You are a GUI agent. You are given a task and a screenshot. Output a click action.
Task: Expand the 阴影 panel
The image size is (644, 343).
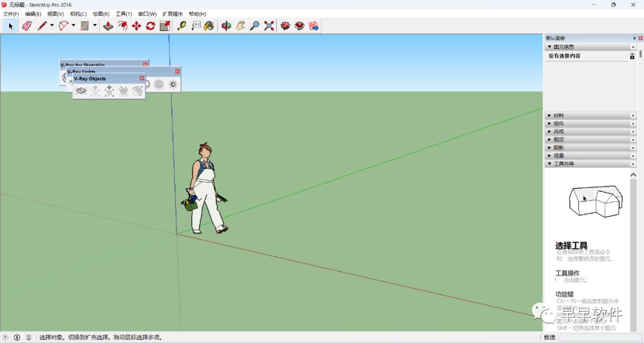550,148
